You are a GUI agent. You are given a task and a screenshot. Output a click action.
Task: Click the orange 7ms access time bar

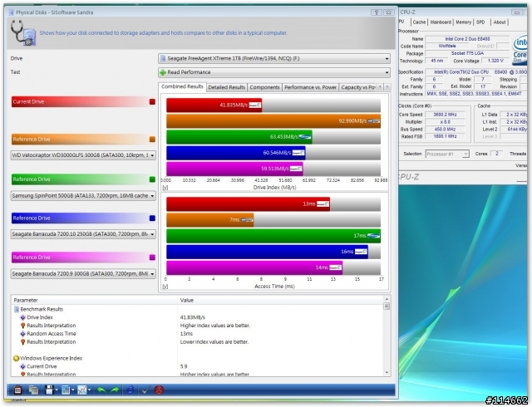[x=210, y=220]
